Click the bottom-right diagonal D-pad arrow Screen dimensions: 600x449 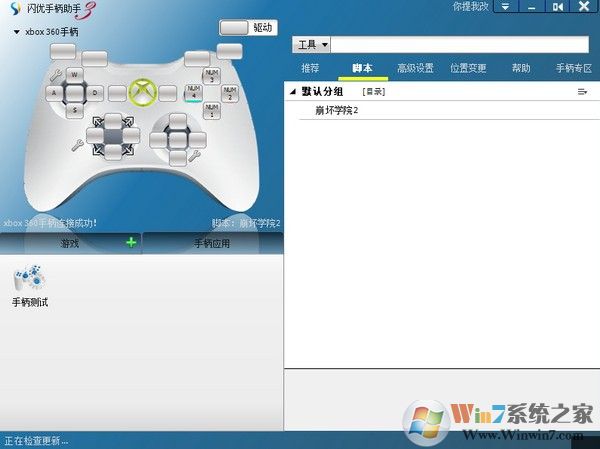[x=129, y=150]
